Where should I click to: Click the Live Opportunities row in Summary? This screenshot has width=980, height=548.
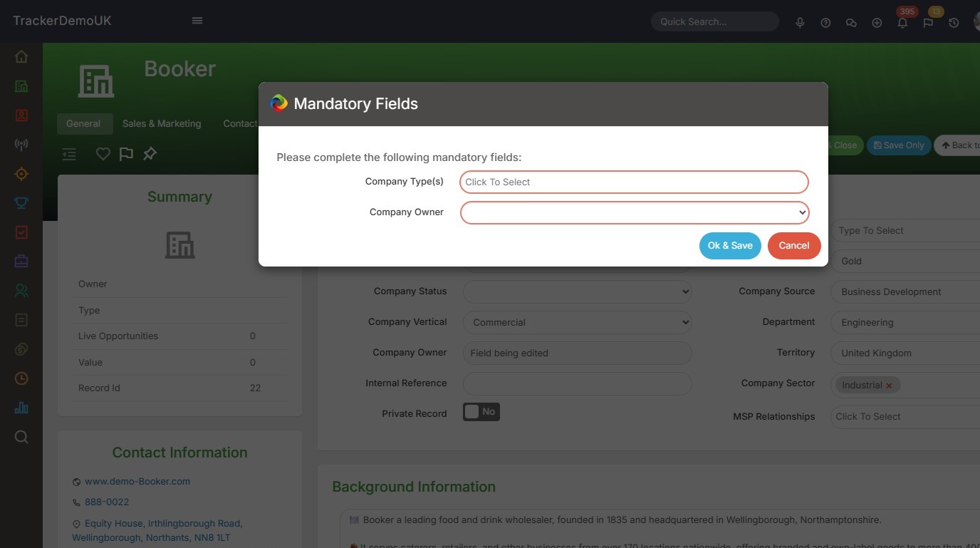coord(179,336)
